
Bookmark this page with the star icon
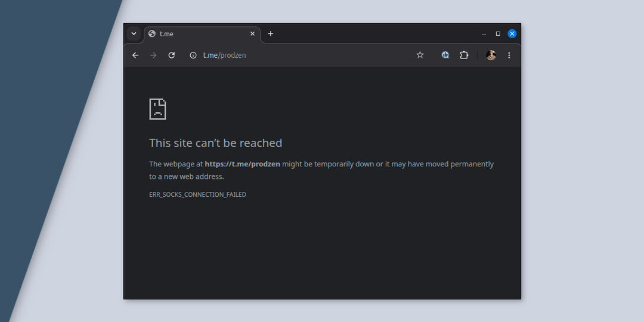click(x=420, y=55)
